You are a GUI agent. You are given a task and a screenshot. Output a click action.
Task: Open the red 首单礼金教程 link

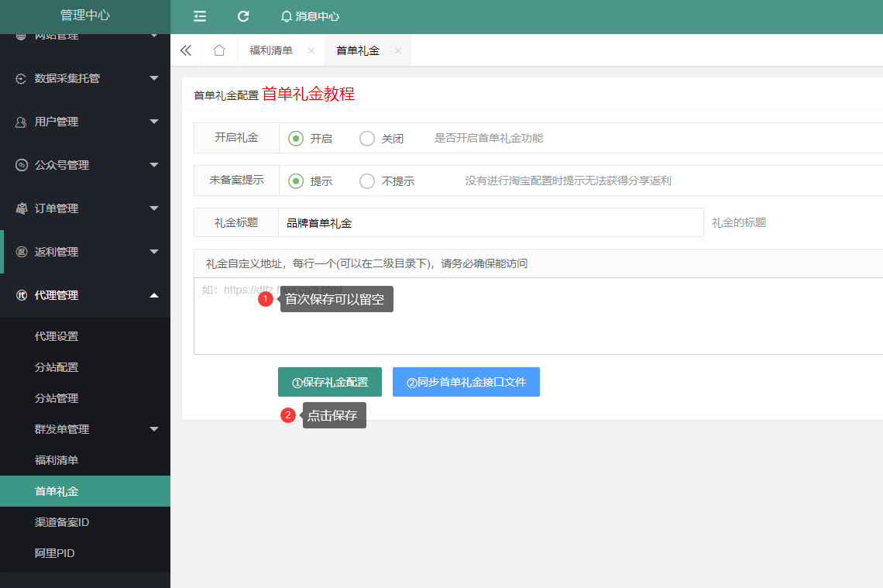pos(308,94)
